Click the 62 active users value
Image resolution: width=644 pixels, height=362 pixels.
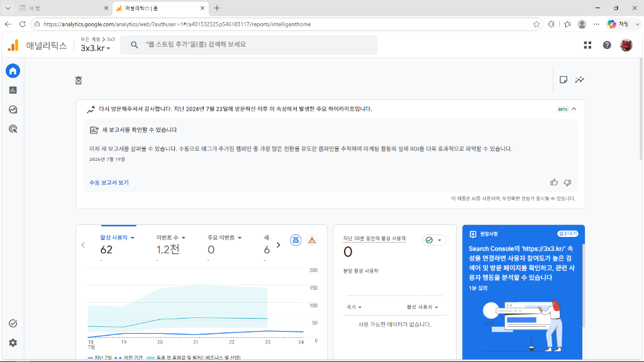(106, 250)
